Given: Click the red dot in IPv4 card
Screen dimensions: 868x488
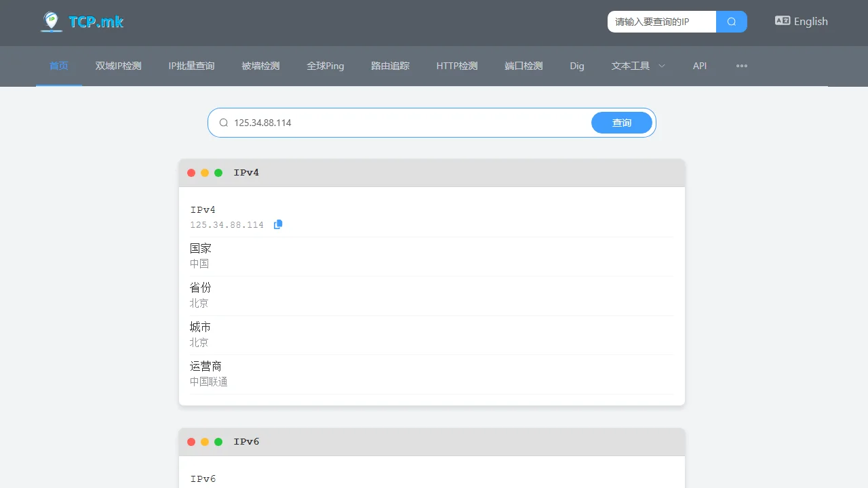Looking at the screenshot, I should click(191, 173).
